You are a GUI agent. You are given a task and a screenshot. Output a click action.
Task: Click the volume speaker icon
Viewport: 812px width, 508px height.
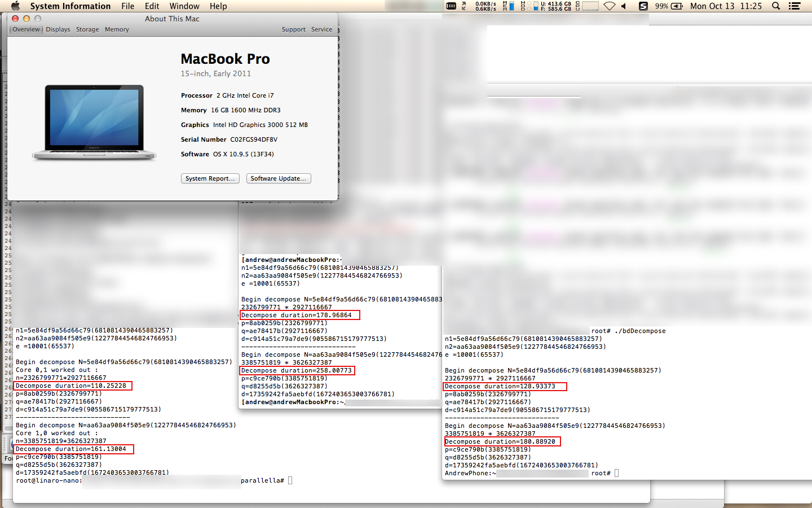[x=624, y=6]
